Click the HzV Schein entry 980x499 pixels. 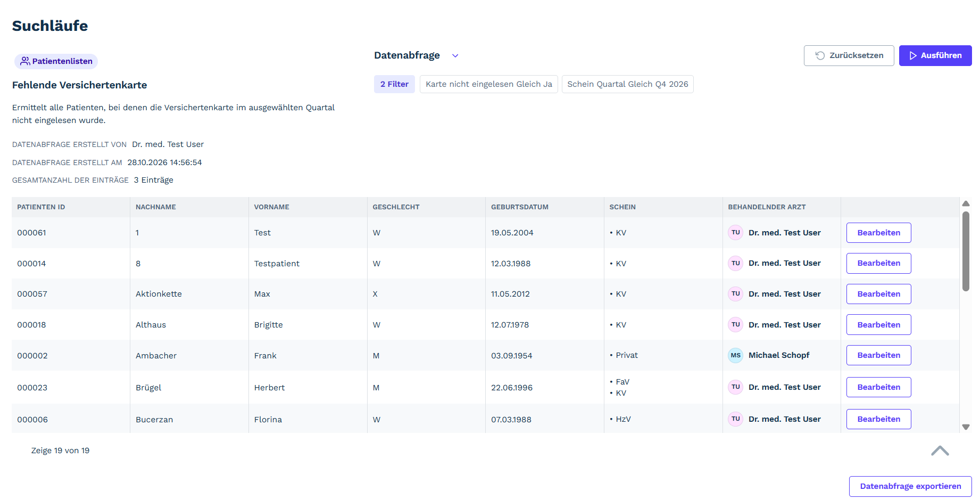pyautogui.click(x=623, y=419)
